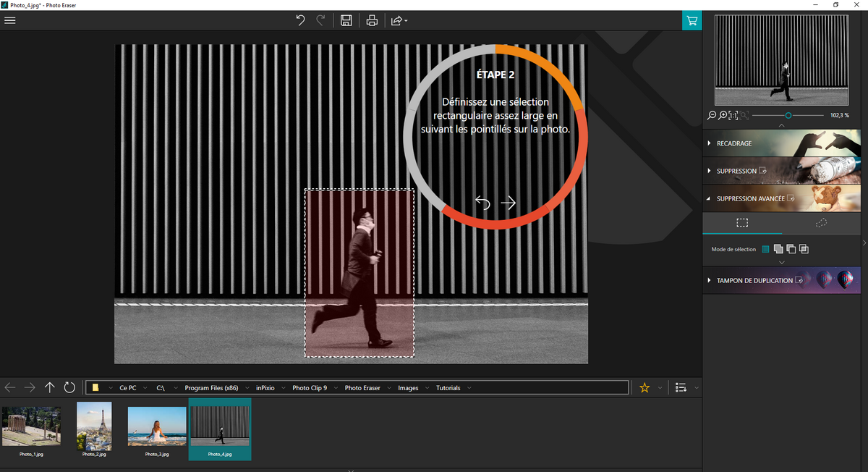The width and height of the screenshot is (868, 472).
Task: Click the undo arrow in top toolbar
Action: 300,20
